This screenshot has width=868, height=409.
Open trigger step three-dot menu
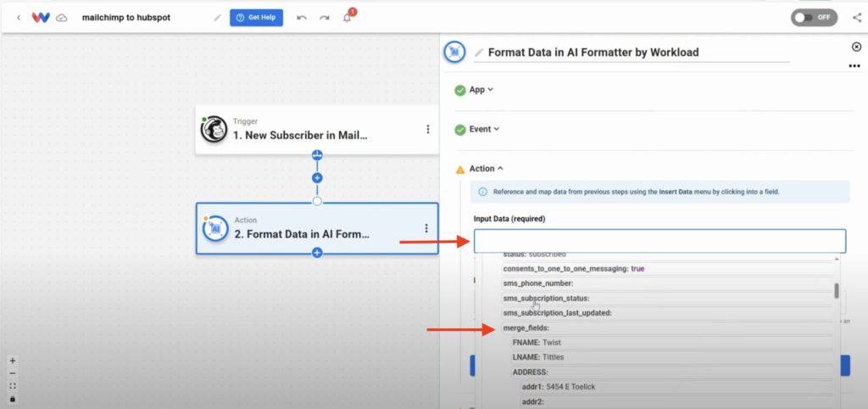coord(427,129)
